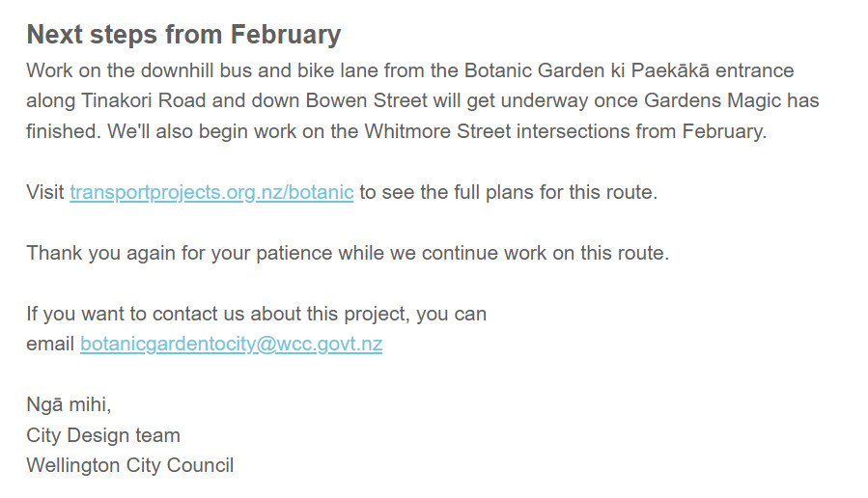Click the line mentioning Whitmore Street intersections
868x498 pixels.
pos(397,131)
